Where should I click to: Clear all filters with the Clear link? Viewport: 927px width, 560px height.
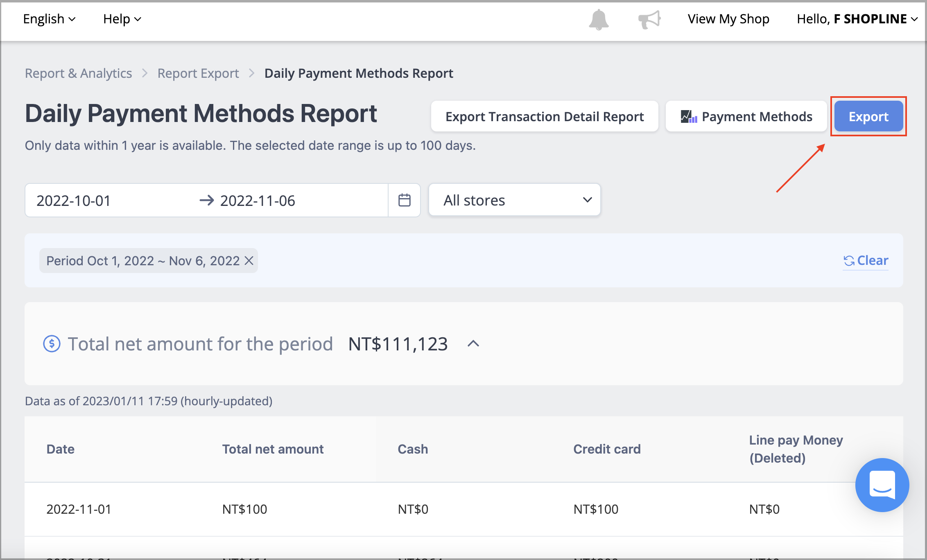pyautogui.click(x=866, y=260)
